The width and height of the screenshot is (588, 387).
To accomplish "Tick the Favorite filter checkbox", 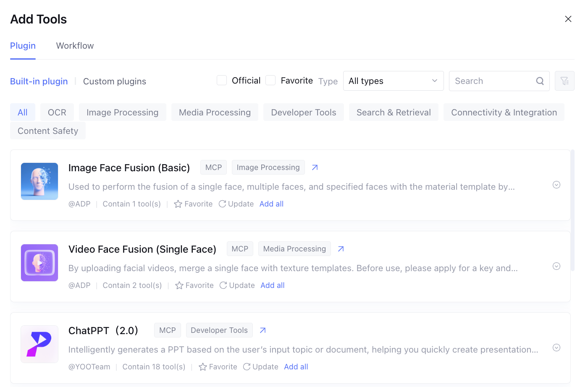I will point(271,81).
